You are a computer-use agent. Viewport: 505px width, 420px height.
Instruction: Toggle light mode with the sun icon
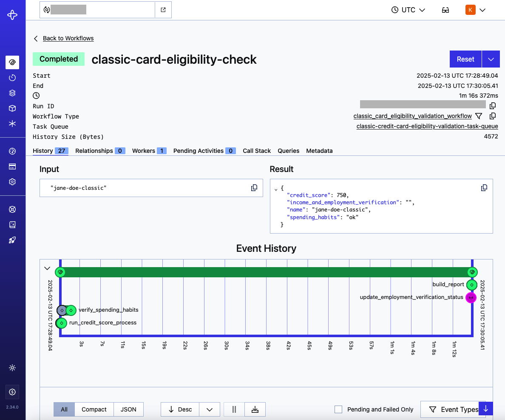(x=12, y=368)
